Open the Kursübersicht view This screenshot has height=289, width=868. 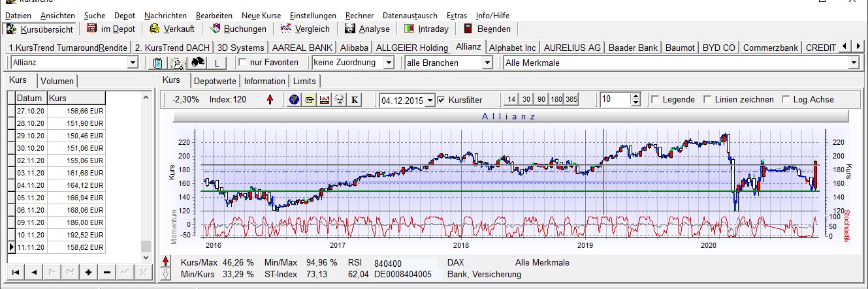click(x=40, y=29)
